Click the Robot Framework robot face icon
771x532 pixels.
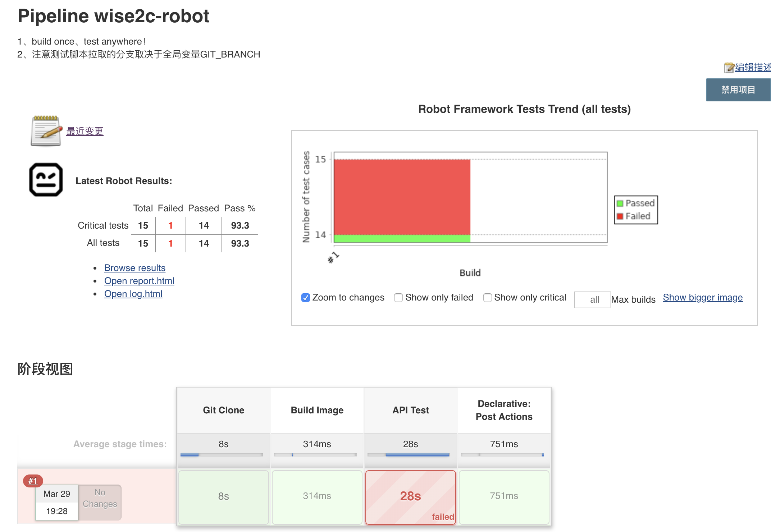pos(46,180)
